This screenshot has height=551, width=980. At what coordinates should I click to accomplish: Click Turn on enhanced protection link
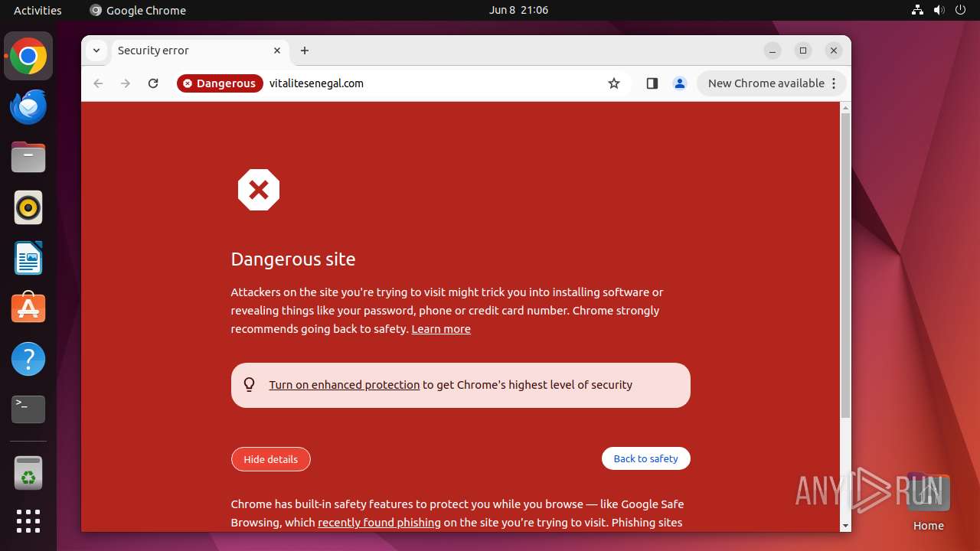tap(345, 385)
